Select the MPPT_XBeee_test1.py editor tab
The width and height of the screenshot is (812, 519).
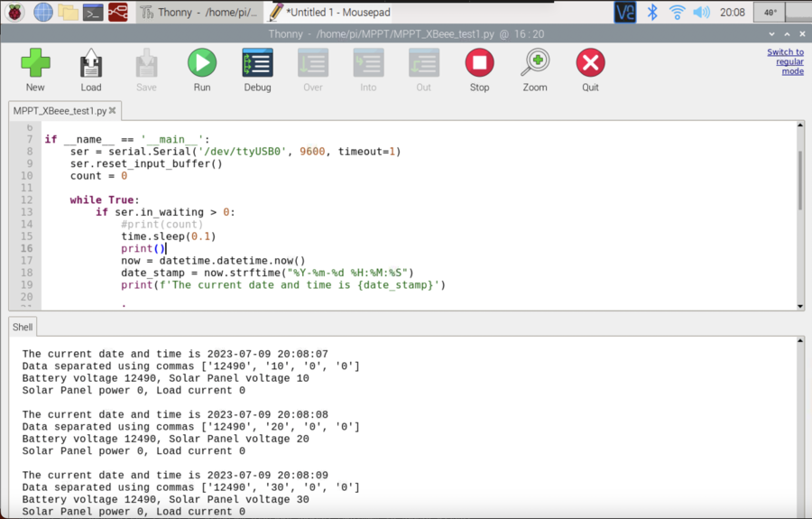(60, 111)
